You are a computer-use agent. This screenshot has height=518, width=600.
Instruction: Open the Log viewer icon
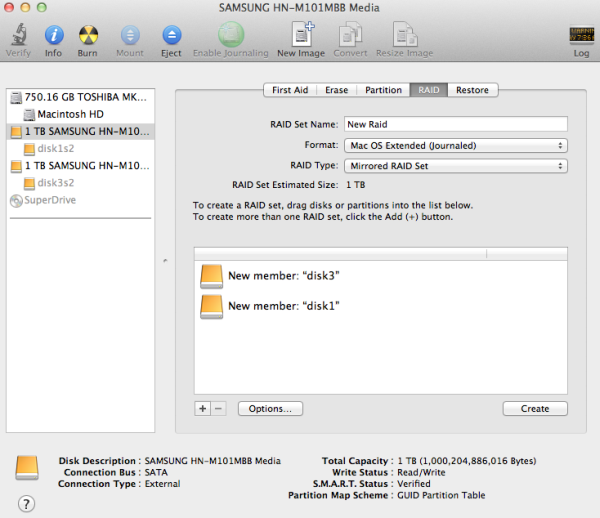pyautogui.click(x=581, y=34)
